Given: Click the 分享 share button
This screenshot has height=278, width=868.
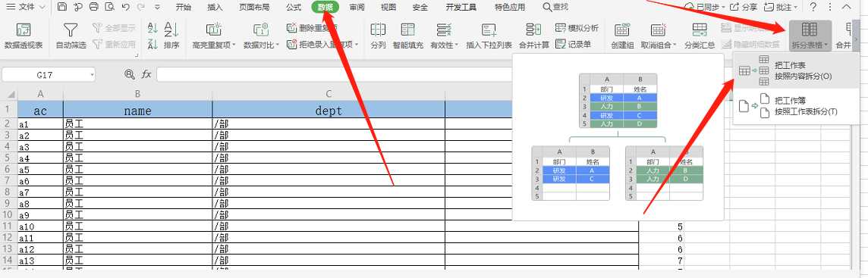Looking at the screenshot, I should 744,7.
